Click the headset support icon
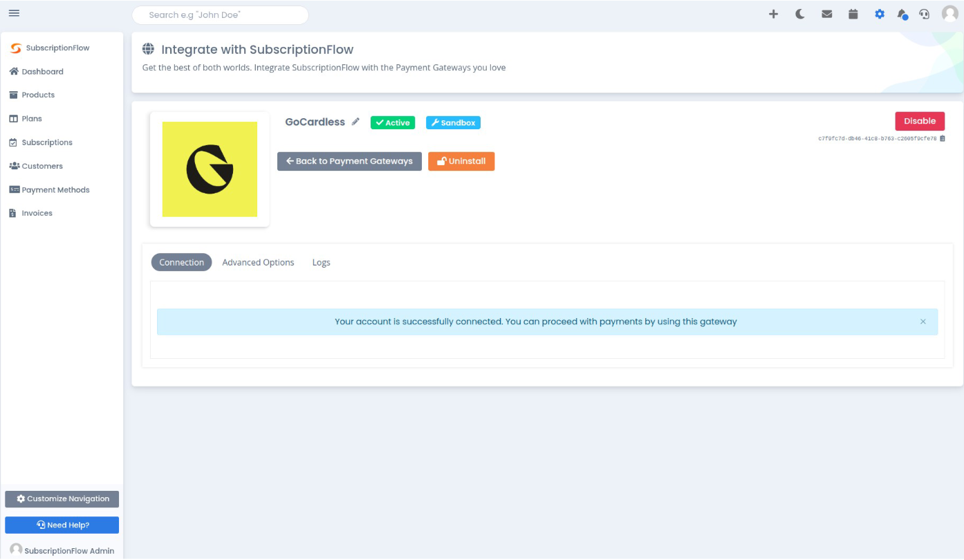The height and width of the screenshot is (560, 964). coord(925,14)
